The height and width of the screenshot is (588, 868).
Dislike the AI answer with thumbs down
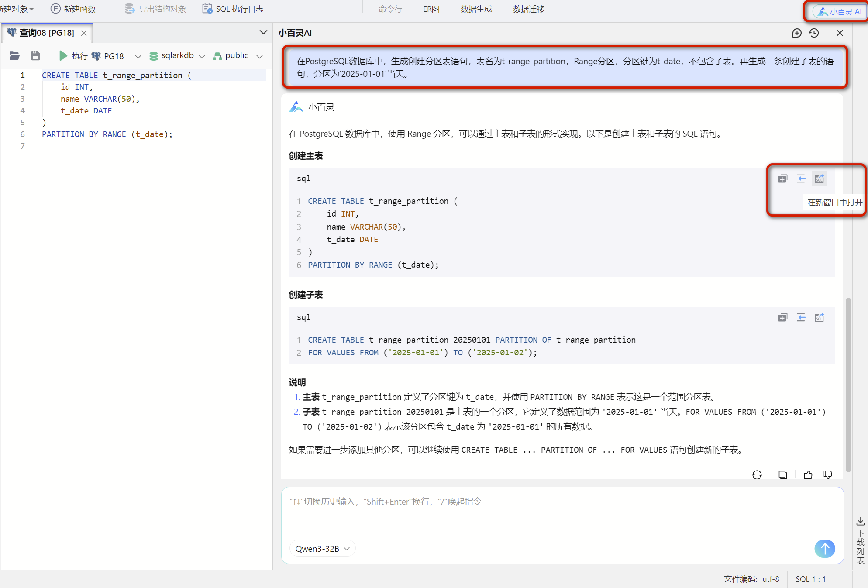pyautogui.click(x=827, y=475)
